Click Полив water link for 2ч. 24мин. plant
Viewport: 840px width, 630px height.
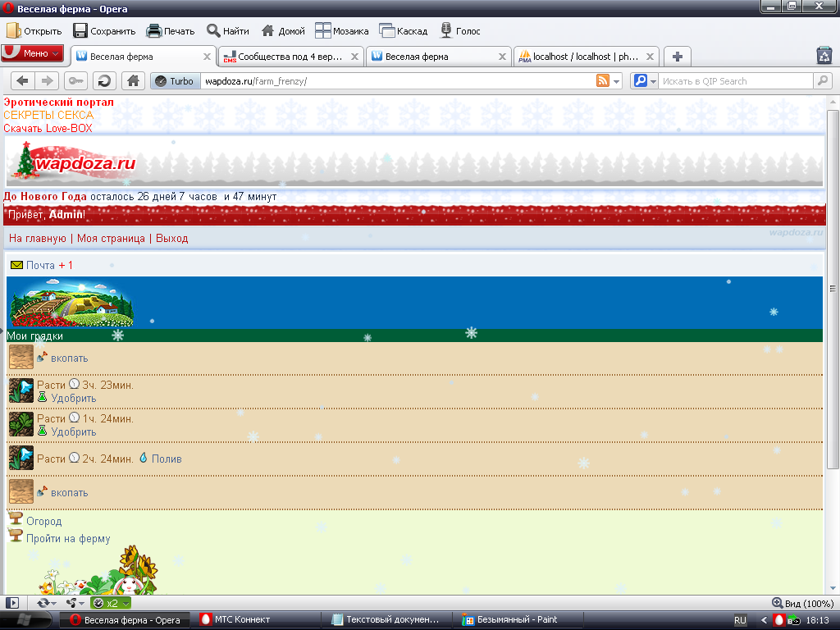point(166,459)
